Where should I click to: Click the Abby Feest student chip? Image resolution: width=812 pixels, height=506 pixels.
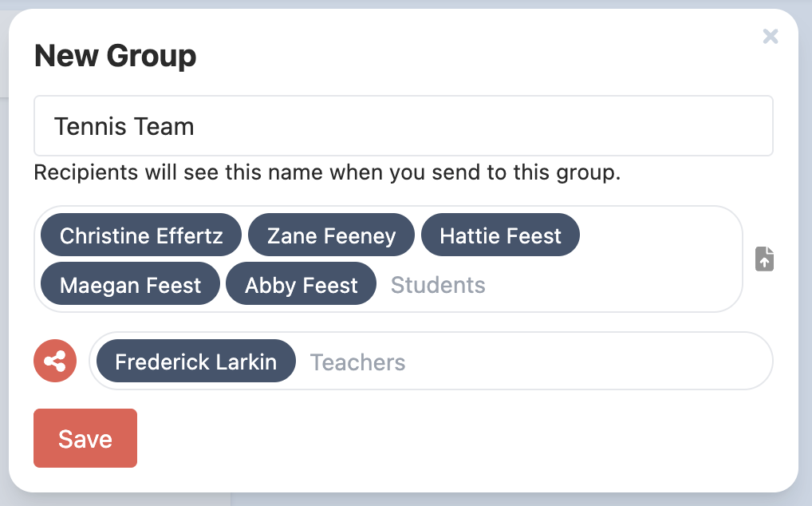[301, 285]
